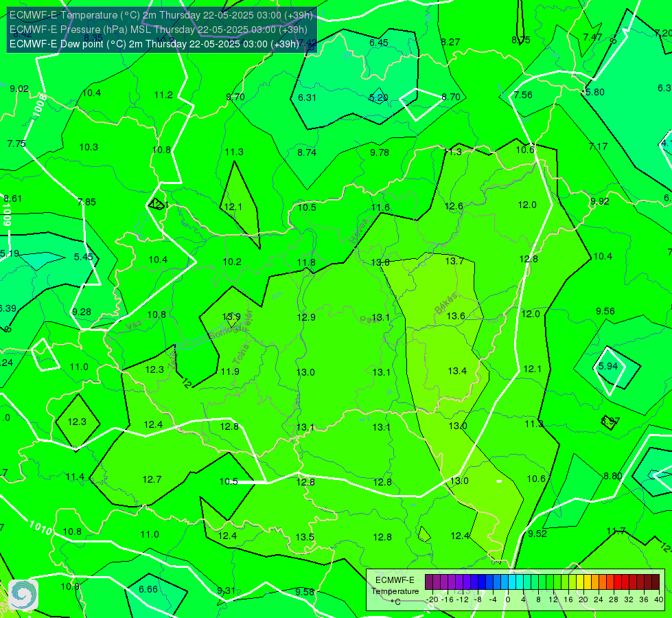Image resolution: width=672 pixels, height=618 pixels.
Task: Click the 9.28 temperature value
Action: tap(82, 312)
